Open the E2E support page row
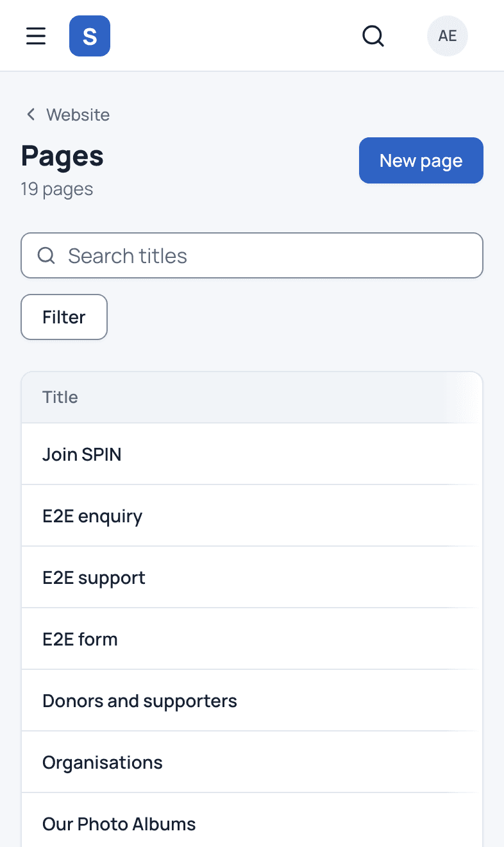504x847 pixels. point(252,577)
